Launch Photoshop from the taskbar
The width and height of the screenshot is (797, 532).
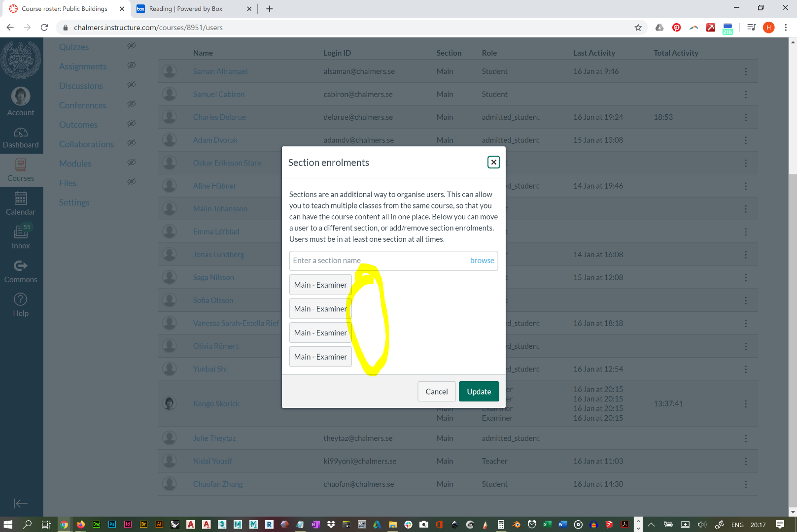pos(112,525)
